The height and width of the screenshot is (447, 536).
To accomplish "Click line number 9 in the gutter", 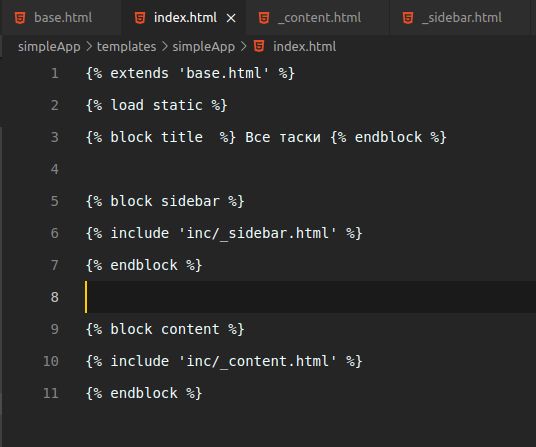I will [x=55, y=329].
